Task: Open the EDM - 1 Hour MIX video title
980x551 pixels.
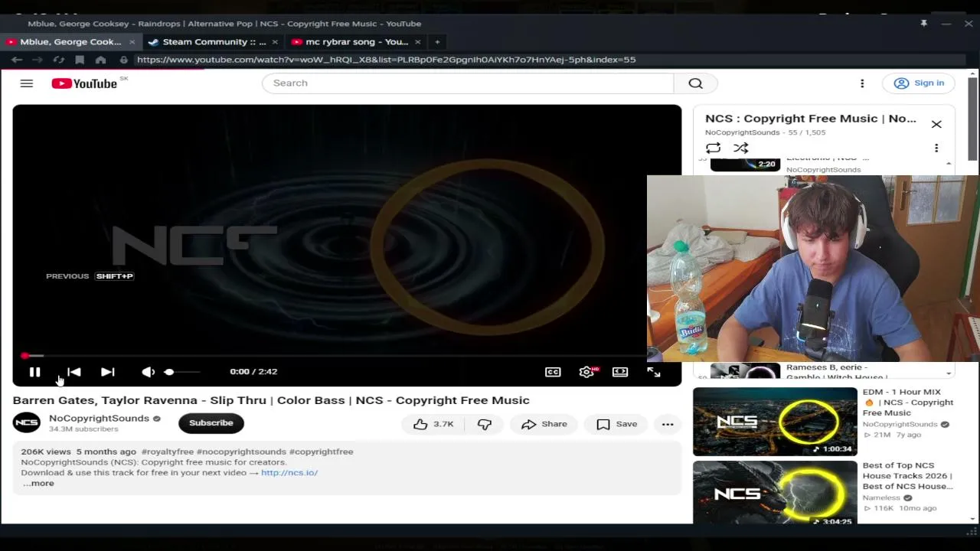Action: tap(908, 403)
